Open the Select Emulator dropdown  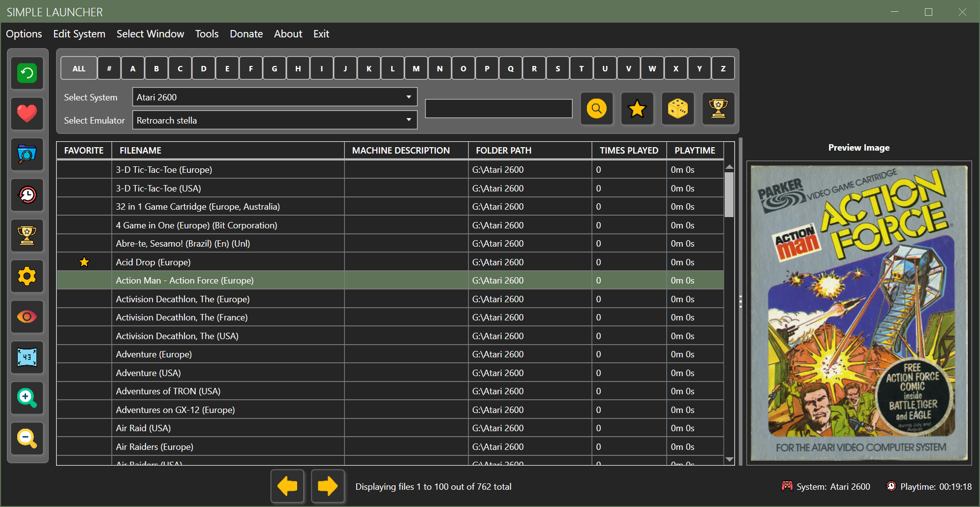275,120
